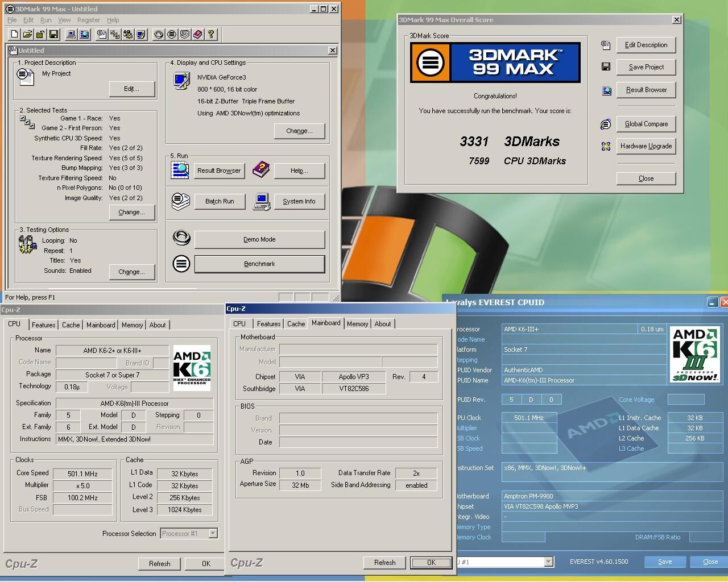The height and width of the screenshot is (582, 728).
Task: Click the purple help book icon beside Help
Action: tap(261, 169)
